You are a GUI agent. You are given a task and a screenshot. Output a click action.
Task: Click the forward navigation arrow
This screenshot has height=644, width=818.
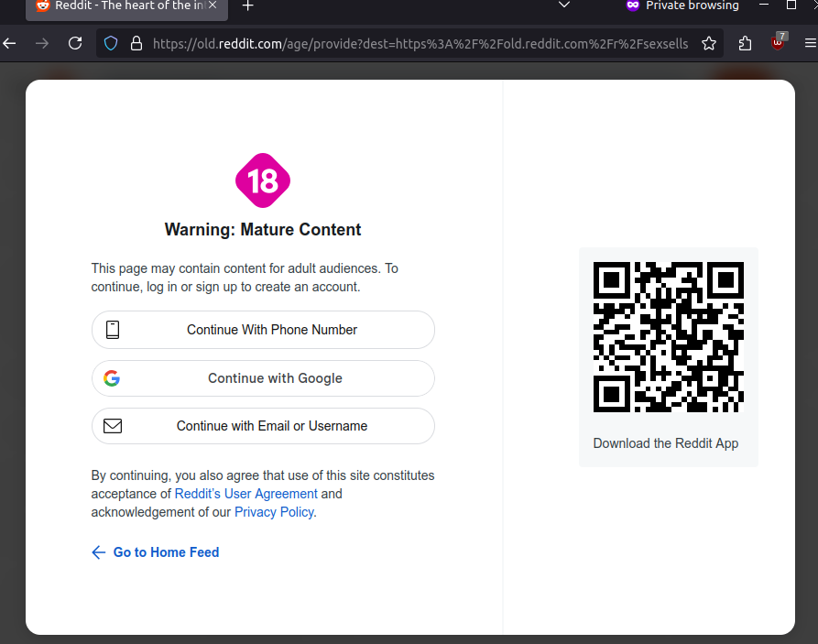click(x=42, y=43)
